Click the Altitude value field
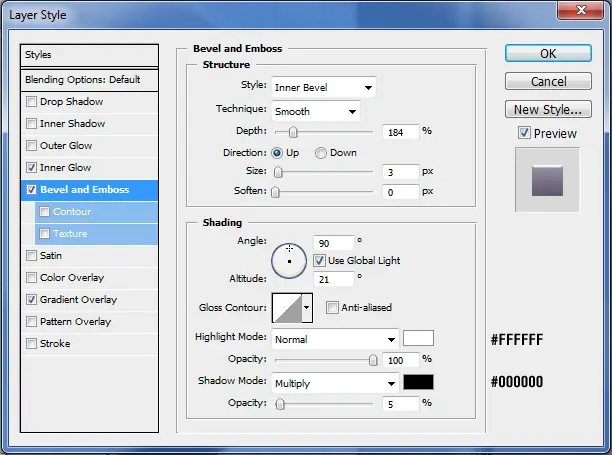This screenshot has height=455, width=612. [334, 279]
